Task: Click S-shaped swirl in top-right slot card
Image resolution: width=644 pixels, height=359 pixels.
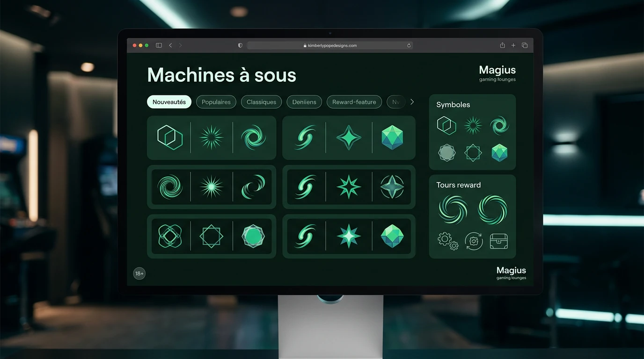Action: [305, 137]
